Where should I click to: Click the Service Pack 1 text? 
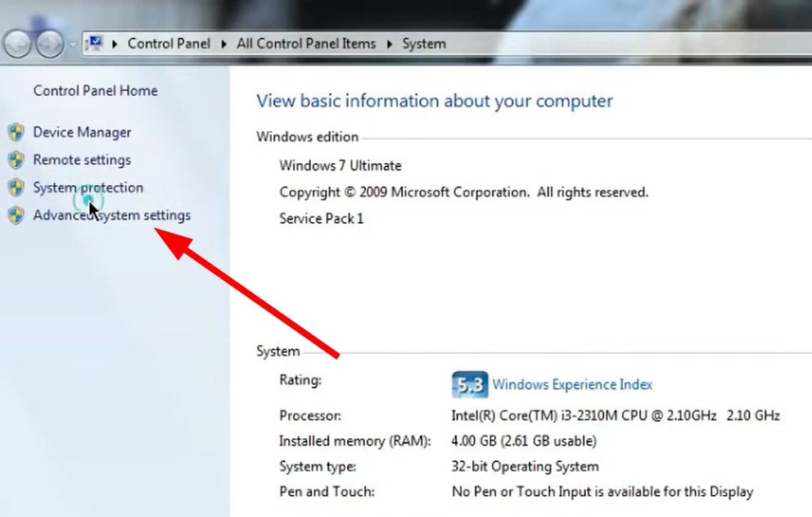[321, 218]
